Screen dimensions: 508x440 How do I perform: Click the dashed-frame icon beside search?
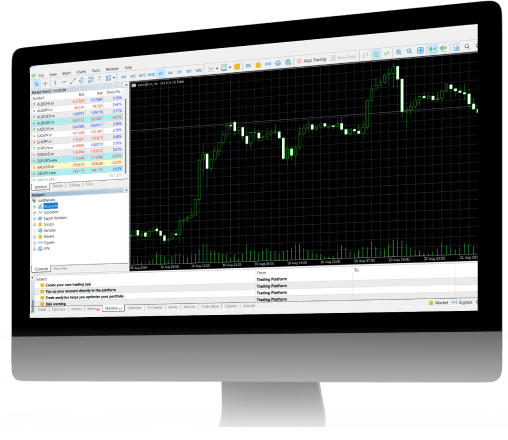click(x=456, y=47)
